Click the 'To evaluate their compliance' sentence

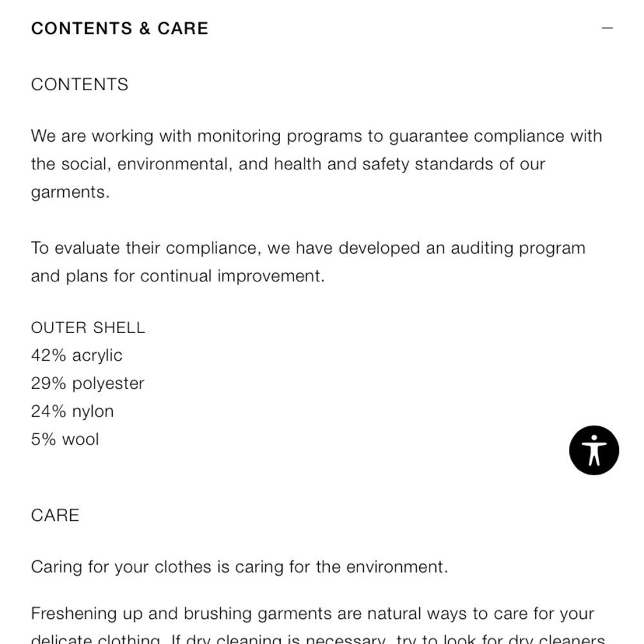308,248
